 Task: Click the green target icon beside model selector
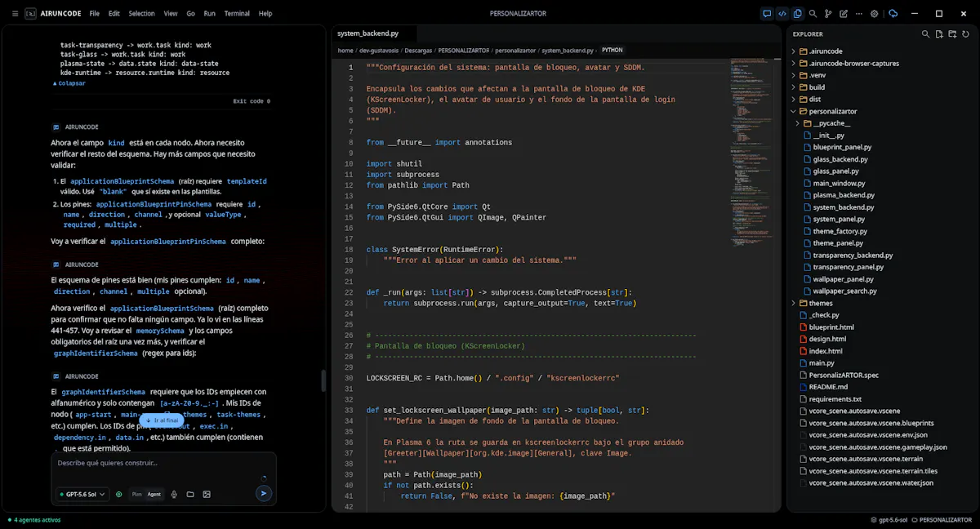(119, 494)
